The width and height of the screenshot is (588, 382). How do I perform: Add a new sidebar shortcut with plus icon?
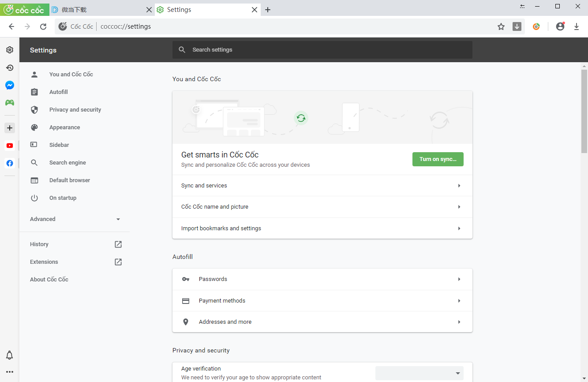[10, 128]
